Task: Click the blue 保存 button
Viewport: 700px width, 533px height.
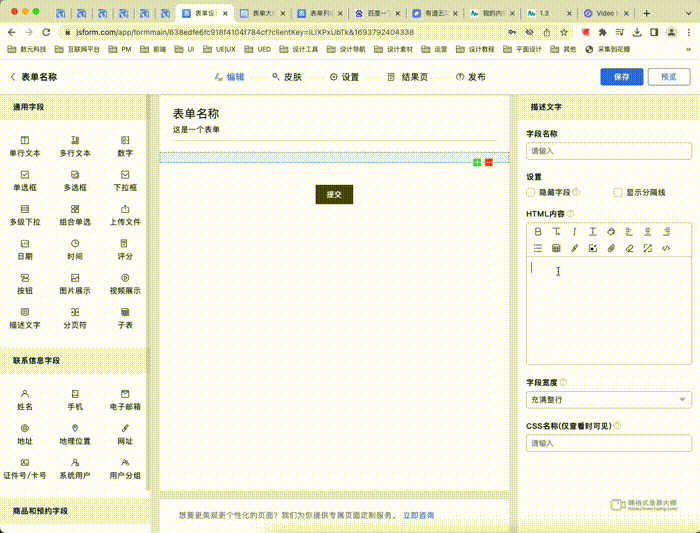Action: pyautogui.click(x=621, y=77)
